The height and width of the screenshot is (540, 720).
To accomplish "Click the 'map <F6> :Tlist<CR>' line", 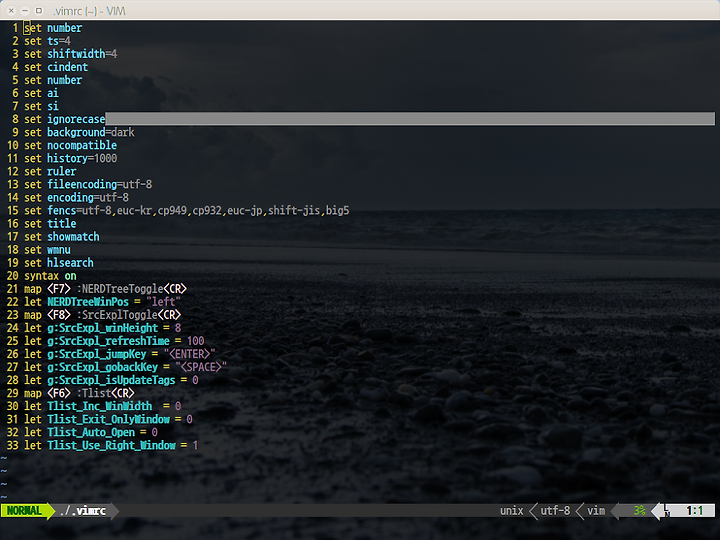I will (79, 394).
